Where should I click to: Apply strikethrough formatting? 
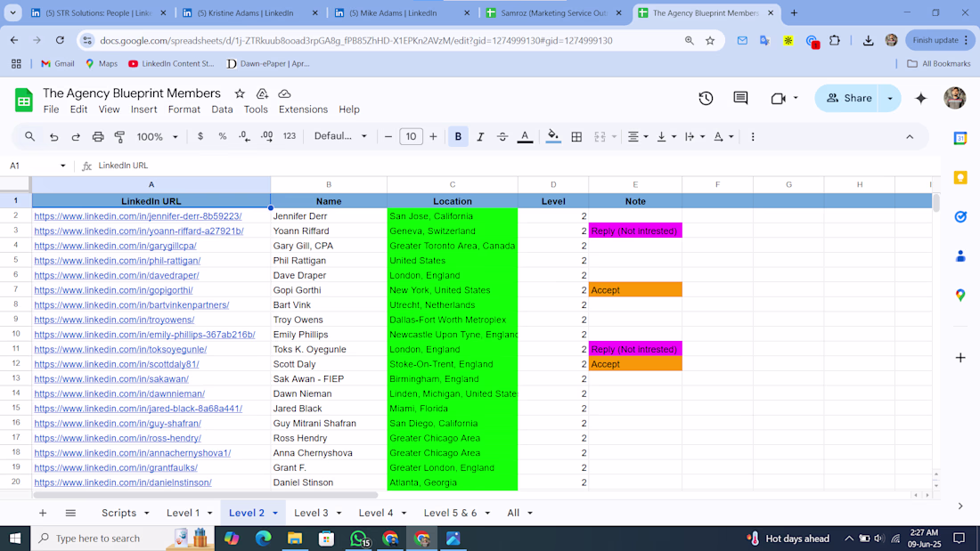pyautogui.click(x=502, y=137)
